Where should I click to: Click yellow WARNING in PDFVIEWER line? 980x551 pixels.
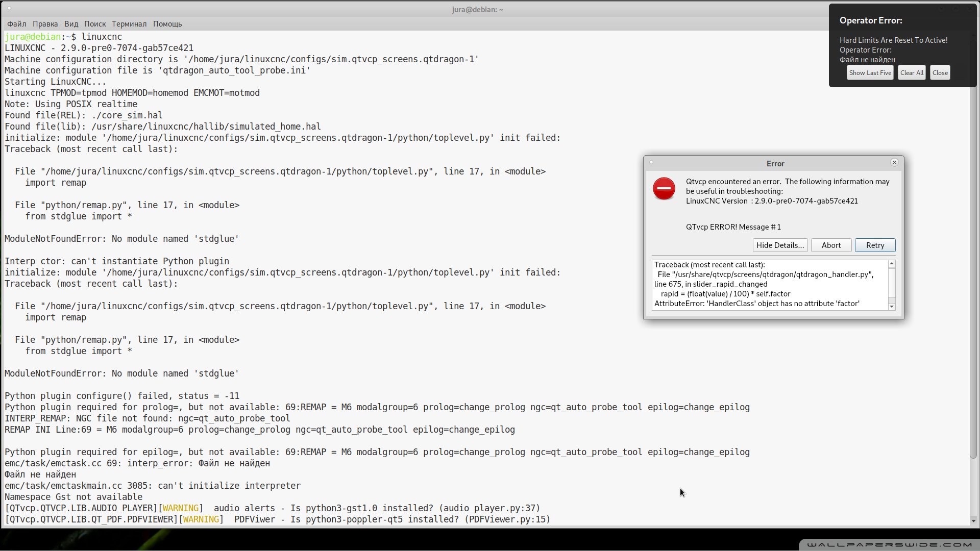click(x=201, y=519)
